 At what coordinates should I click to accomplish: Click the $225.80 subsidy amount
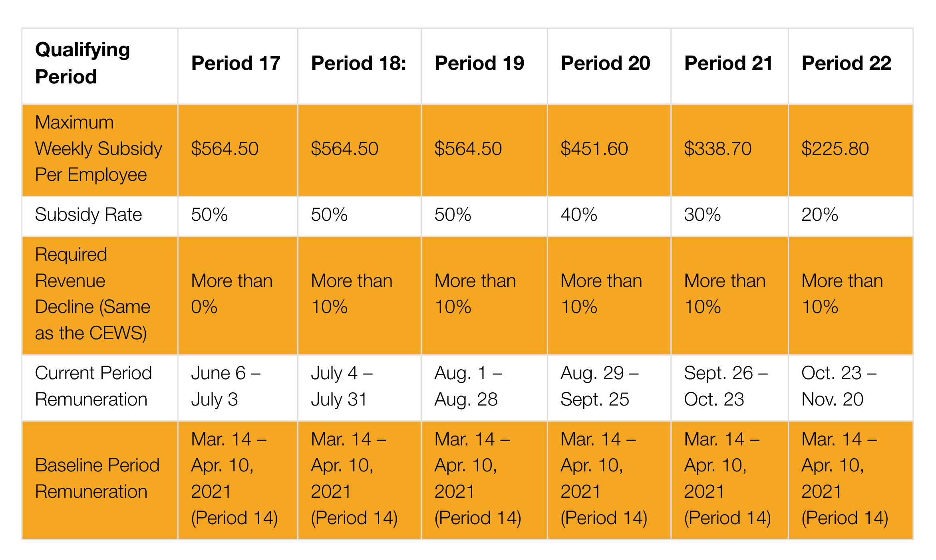coord(835,148)
